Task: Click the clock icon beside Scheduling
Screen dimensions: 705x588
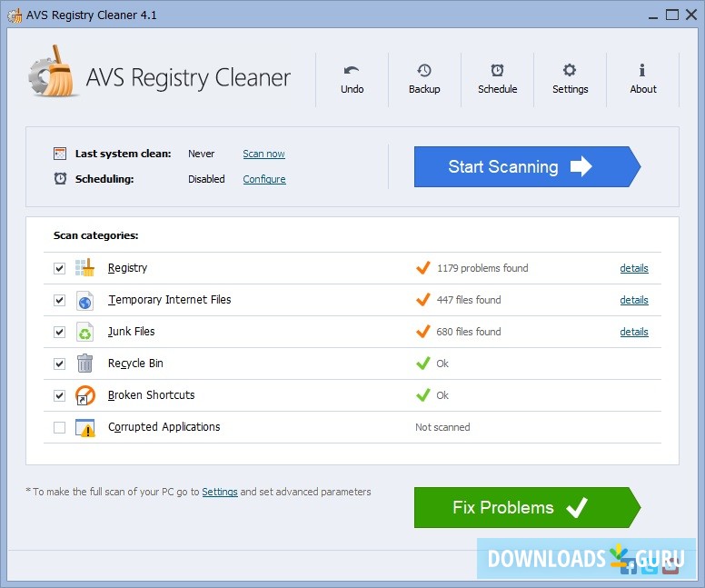Action: point(60,179)
